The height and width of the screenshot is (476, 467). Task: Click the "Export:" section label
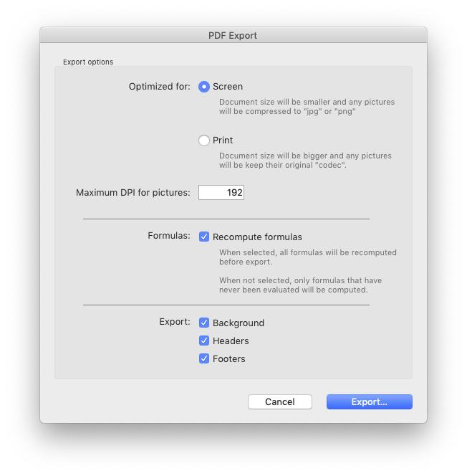[174, 322]
